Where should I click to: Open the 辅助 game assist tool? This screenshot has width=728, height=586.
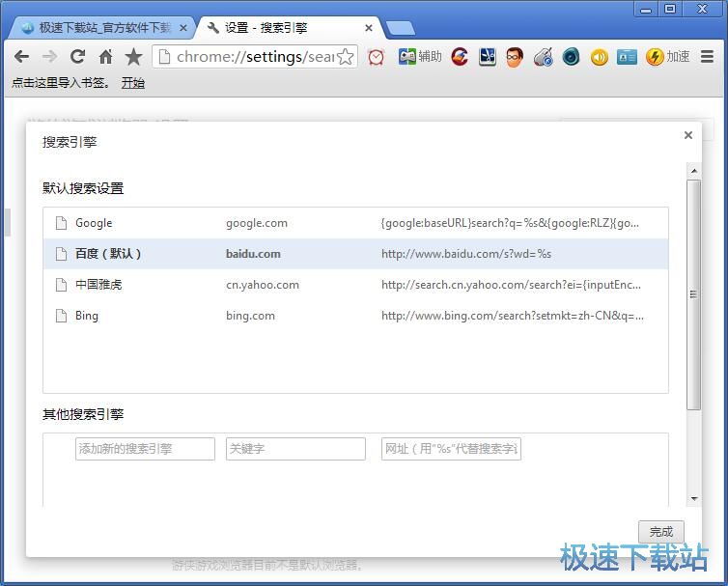pyautogui.click(x=420, y=57)
